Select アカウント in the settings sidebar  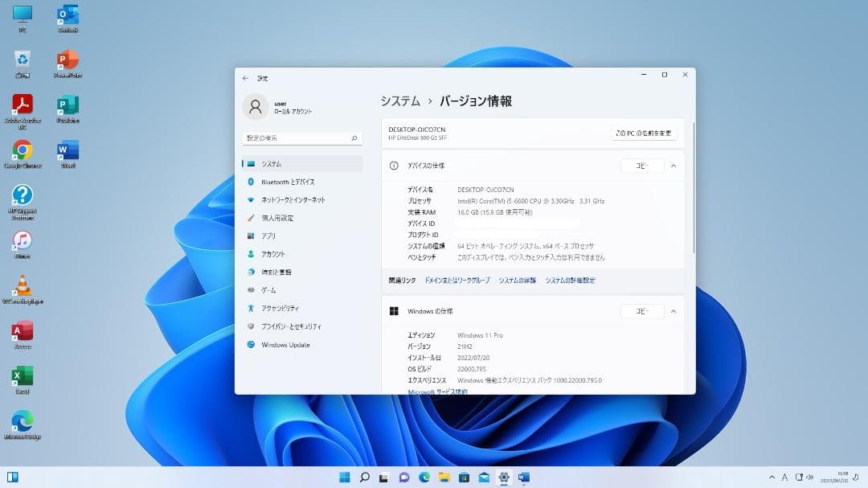pyautogui.click(x=279, y=253)
